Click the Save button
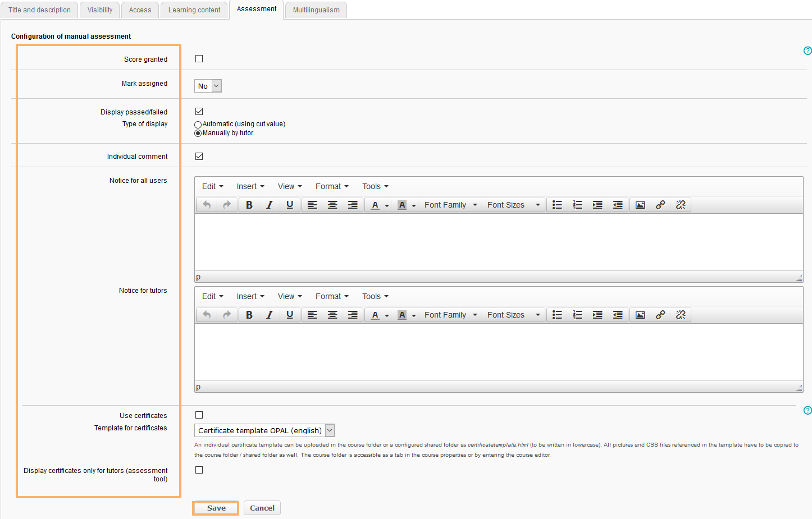This screenshot has width=812, height=519. point(216,508)
